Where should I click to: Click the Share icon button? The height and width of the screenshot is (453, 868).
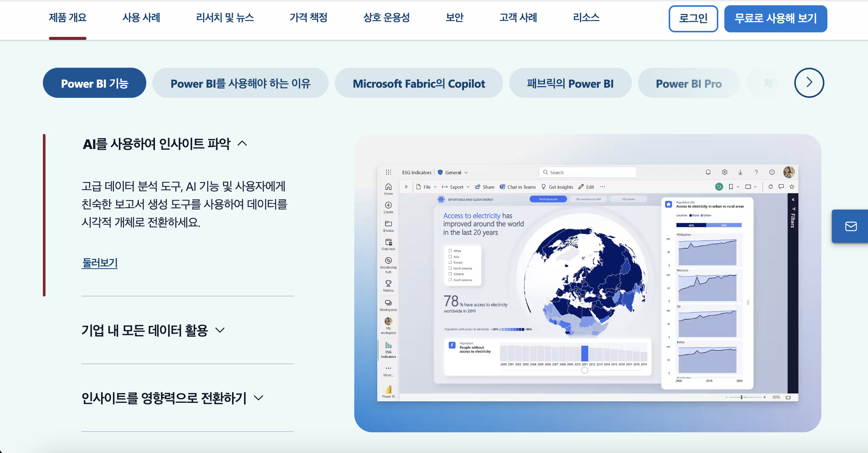[484, 187]
